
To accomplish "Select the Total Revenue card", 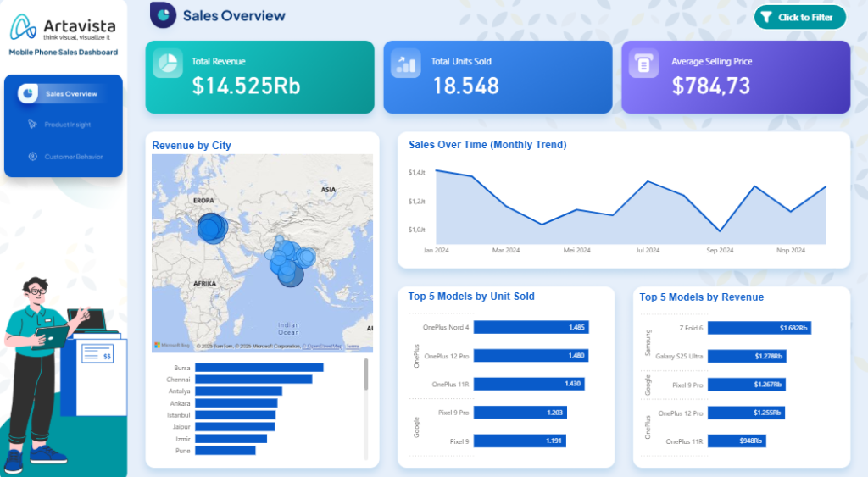I will (x=259, y=77).
